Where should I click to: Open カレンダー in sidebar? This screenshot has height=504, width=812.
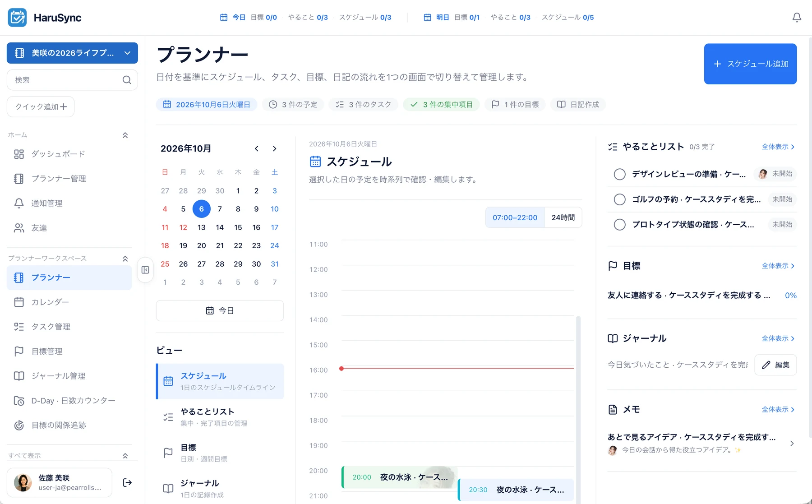(69, 302)
